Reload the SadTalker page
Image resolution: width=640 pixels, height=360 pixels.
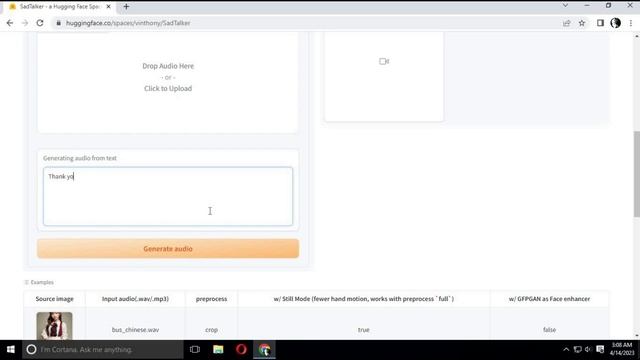pyautogui.click(x=40, y=23)
